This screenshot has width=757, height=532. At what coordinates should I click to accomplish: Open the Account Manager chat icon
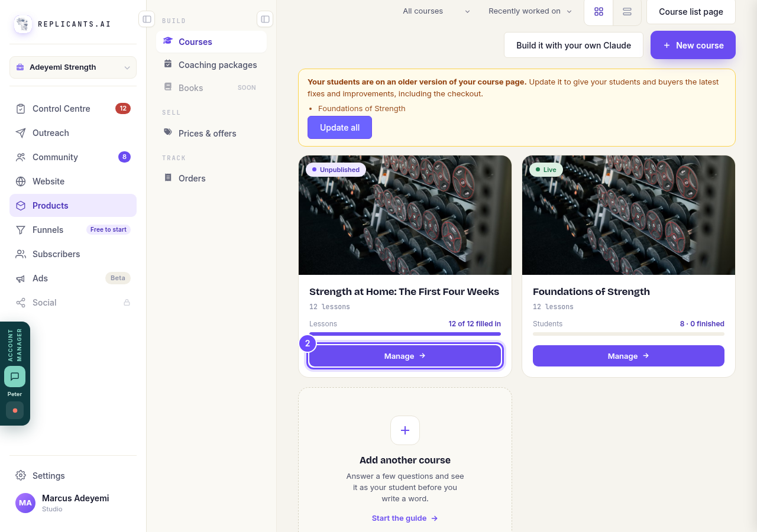[15, 377]
